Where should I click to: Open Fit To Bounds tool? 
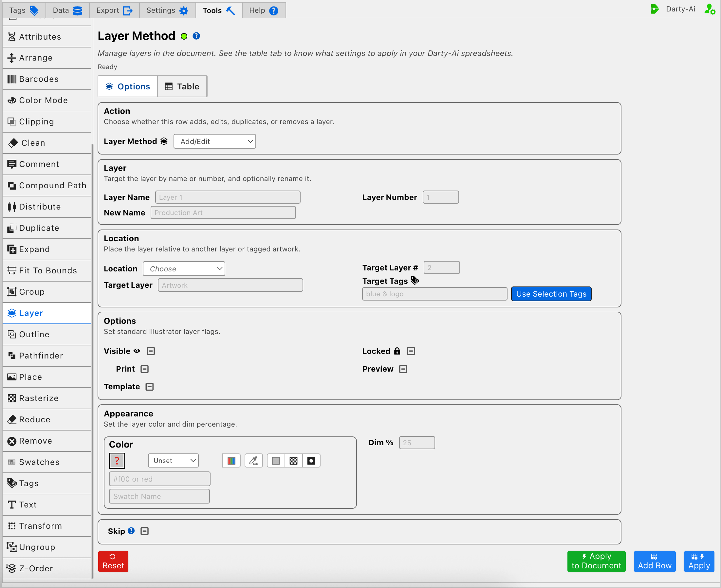(47, 271)
